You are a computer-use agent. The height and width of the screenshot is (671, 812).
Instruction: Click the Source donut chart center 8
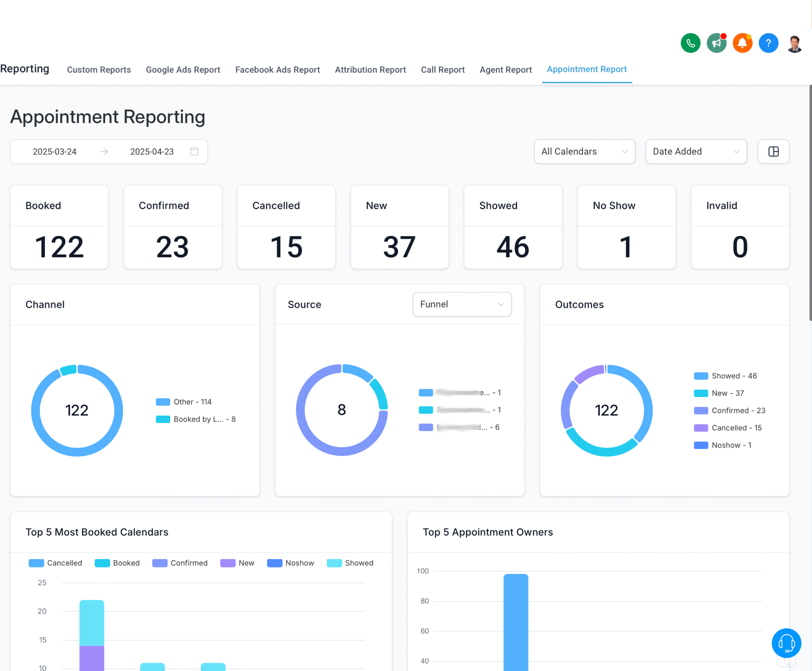342,410
